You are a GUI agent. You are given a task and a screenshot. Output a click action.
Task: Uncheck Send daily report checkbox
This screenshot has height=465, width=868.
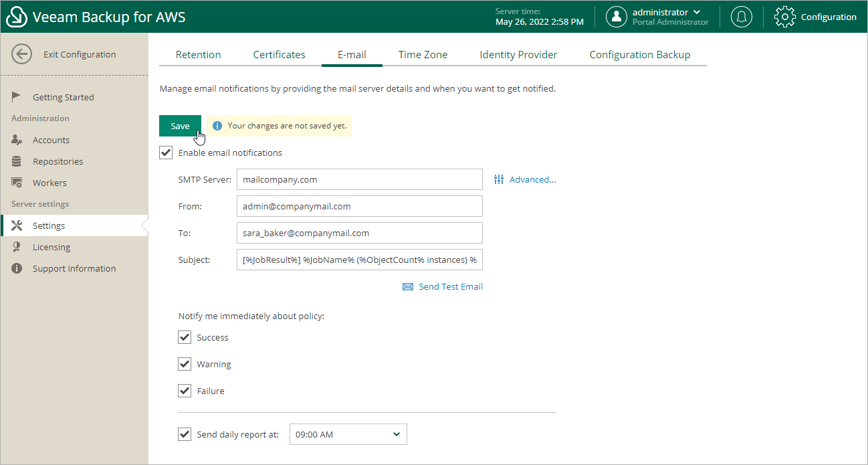click(185, 434)
